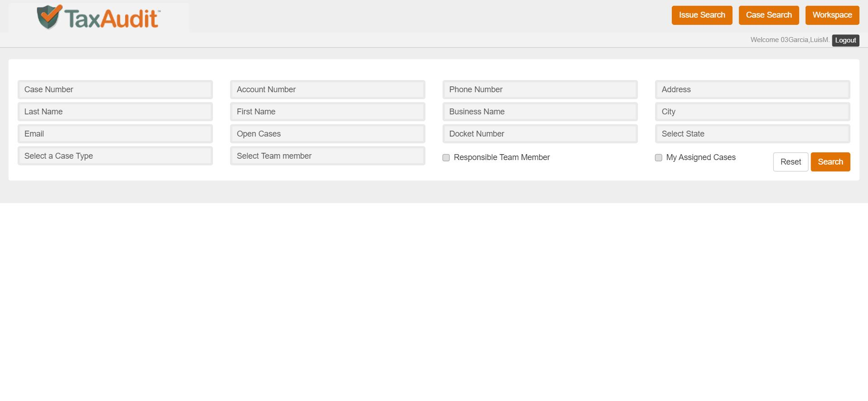Click the Docket Number field
The image size is (868, 401).
540,134
